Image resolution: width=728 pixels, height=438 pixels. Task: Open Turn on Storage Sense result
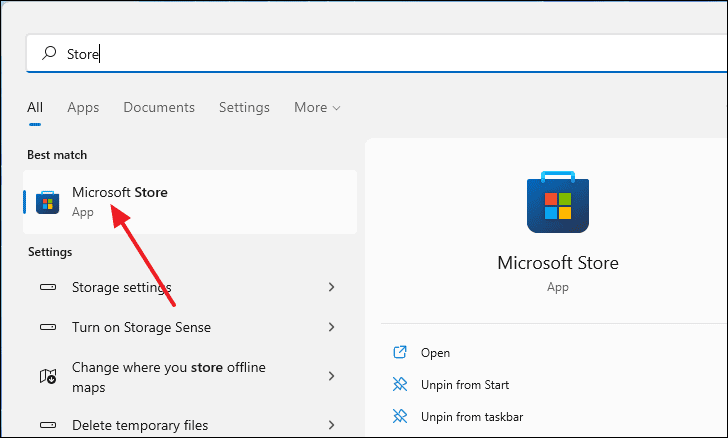190,327
